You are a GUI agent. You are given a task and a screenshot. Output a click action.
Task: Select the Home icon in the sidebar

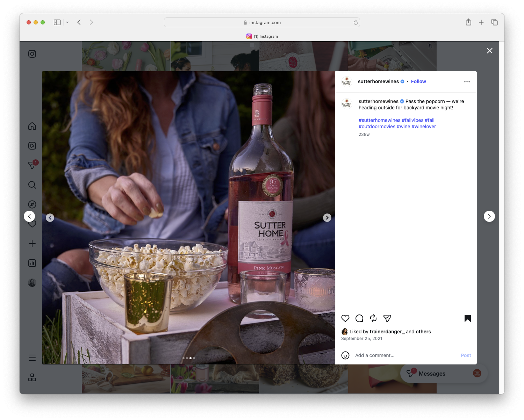[x=32, y=126]
